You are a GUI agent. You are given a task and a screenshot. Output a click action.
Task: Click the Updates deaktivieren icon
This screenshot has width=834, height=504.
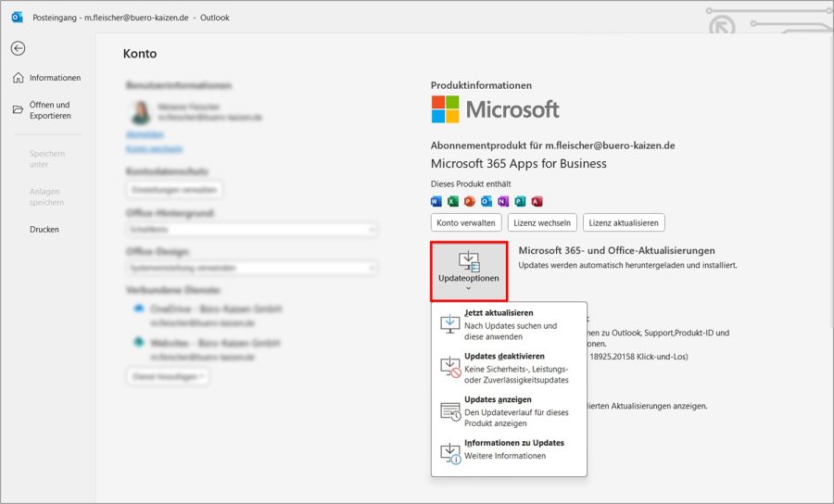click(x=450, y=367)
